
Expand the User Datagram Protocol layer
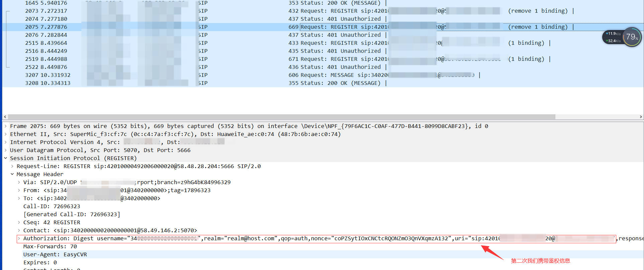coord(6,150)
